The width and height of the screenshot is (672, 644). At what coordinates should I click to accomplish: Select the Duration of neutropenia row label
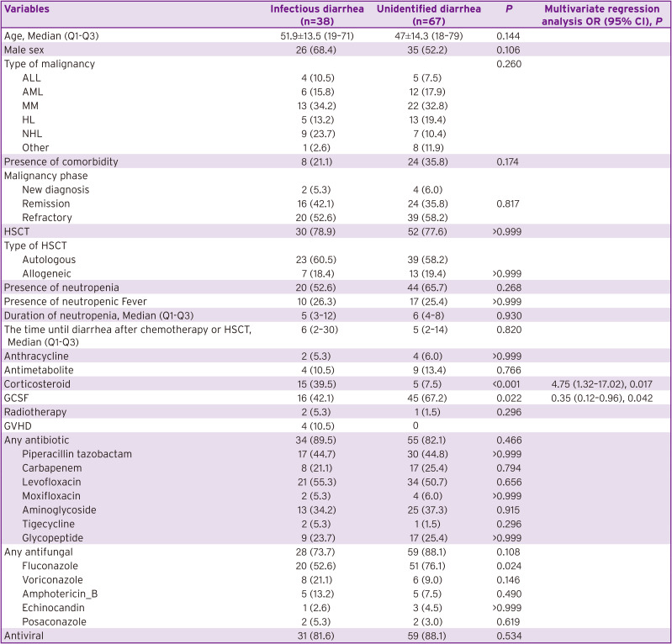[x=98, y=316]
